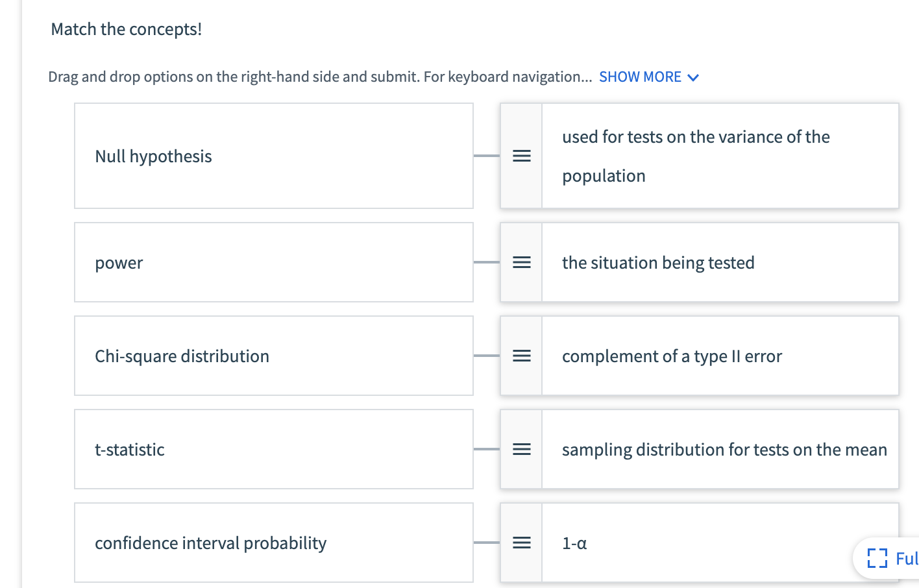Click the drag handle beside the variance answer
919x588 pixels.
click(521, 156)
